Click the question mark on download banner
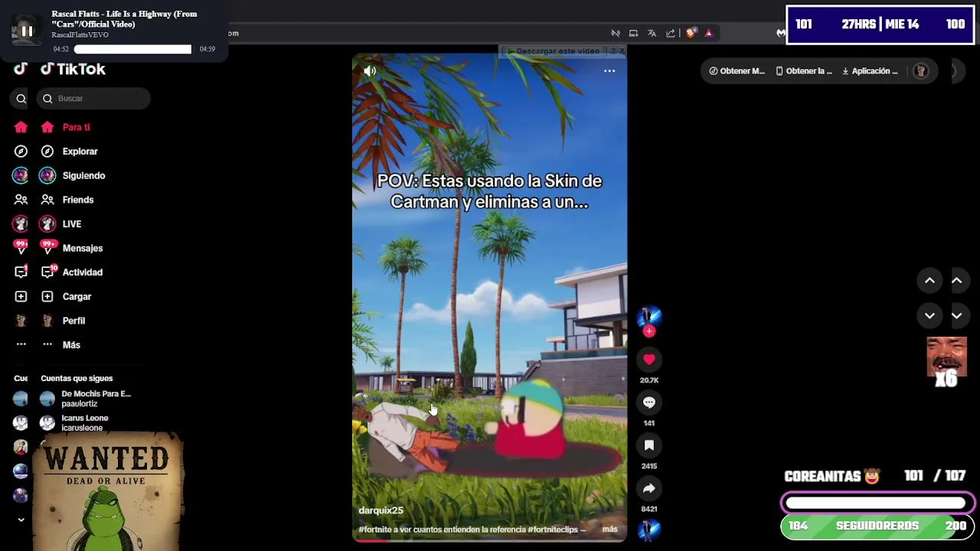This screenshot has height=551, width=980. coord(612,51)
